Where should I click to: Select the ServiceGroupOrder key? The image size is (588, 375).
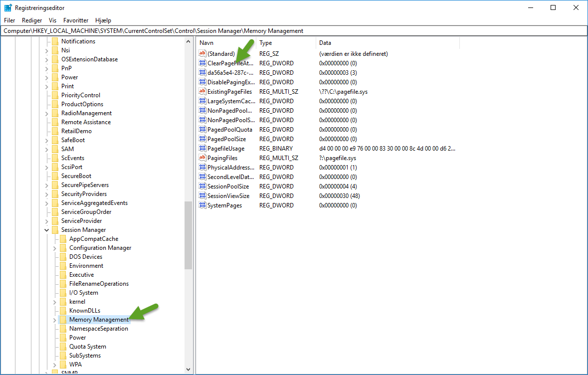coord(86,212)
